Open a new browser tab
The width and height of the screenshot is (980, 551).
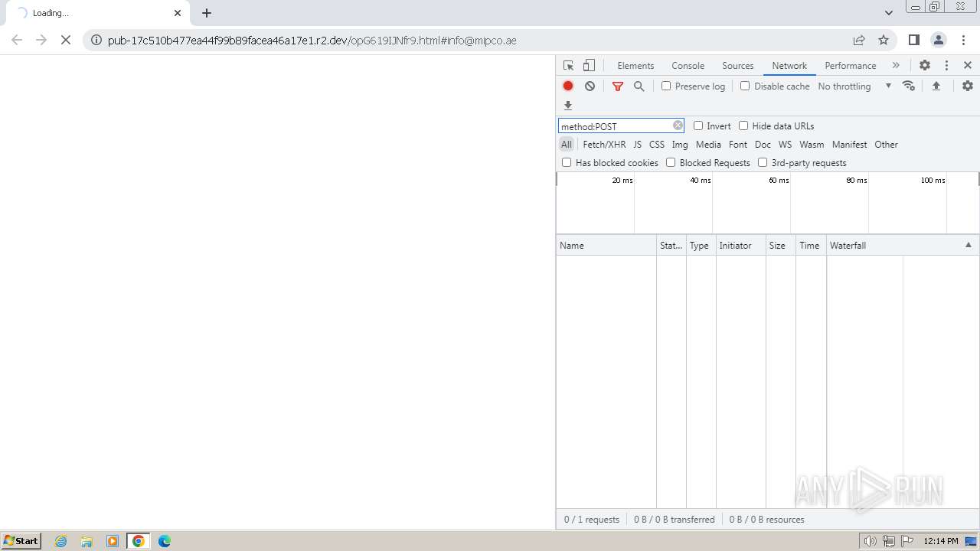coord(207,13)
